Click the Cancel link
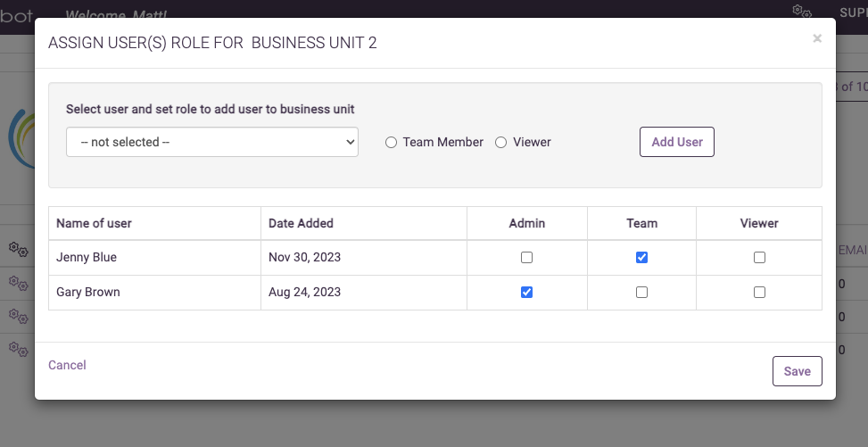The height and width of the screenshot is (447, 868). coord(67,365)
